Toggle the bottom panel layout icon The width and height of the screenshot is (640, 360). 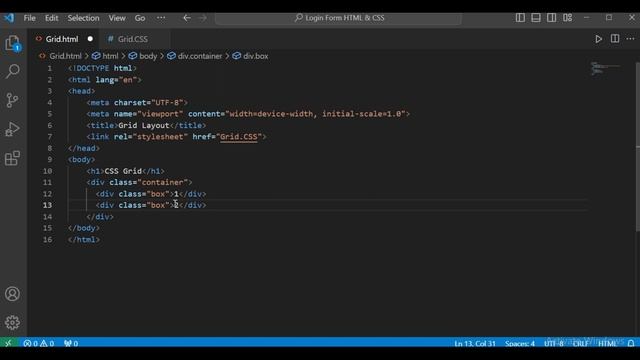pos(536,18)
